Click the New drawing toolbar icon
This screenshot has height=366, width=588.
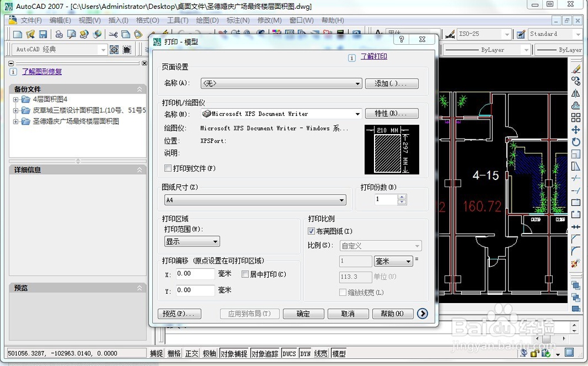[x=17, y=35]
